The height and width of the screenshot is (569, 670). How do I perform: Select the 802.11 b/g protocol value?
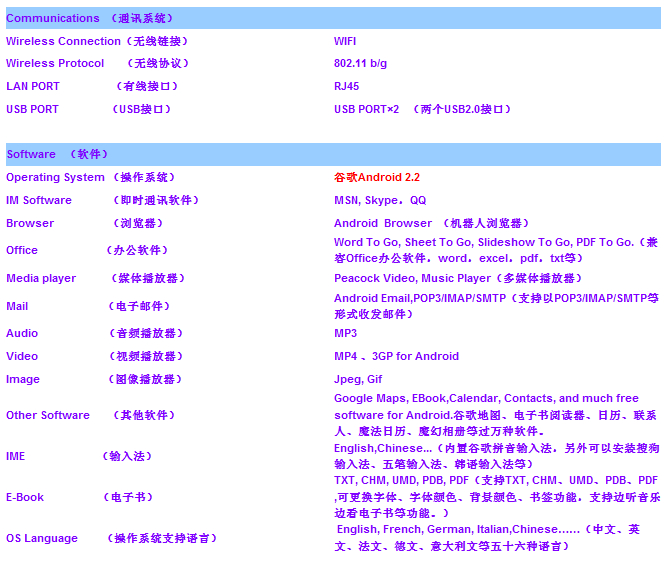coord(360,63)
